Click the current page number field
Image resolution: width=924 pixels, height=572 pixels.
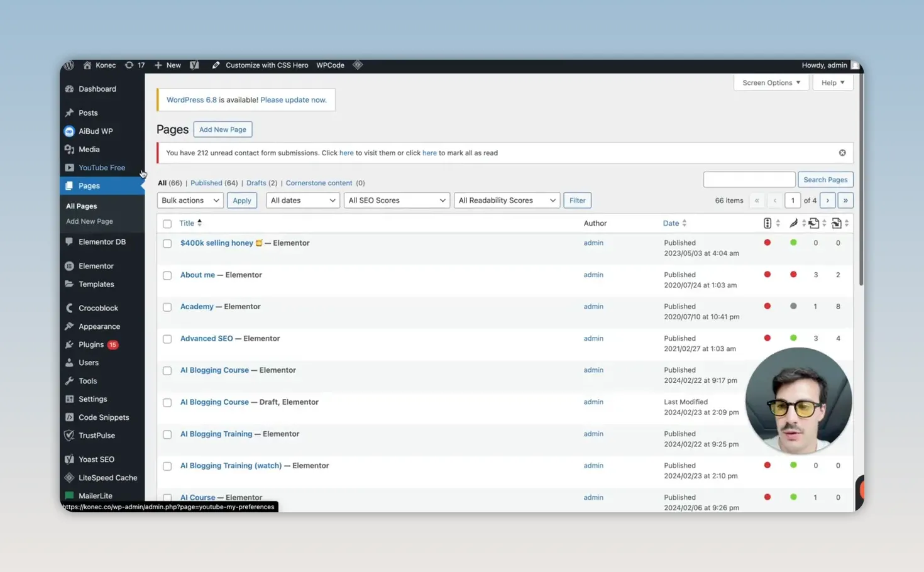click(x=793, y=201)
